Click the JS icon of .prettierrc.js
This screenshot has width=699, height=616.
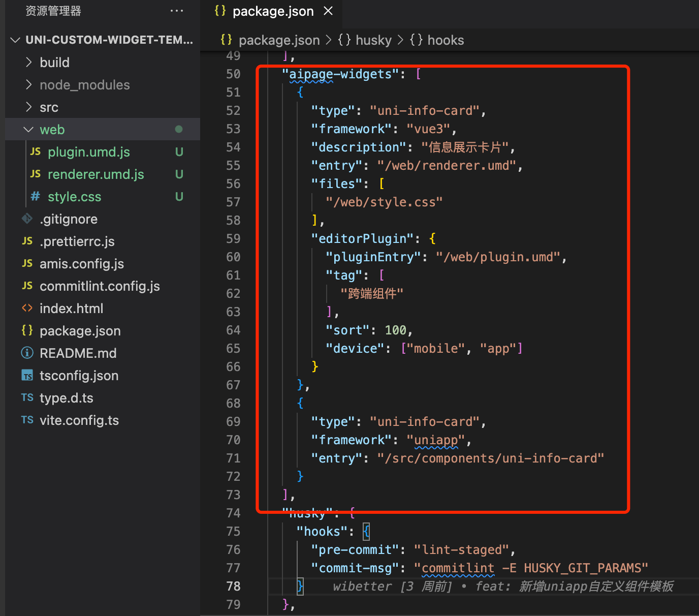coord(27,241)
